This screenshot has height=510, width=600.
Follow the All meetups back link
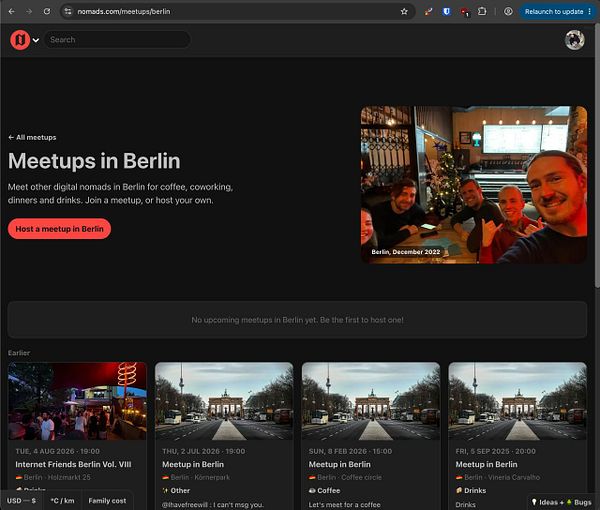(x=32, y=137)
